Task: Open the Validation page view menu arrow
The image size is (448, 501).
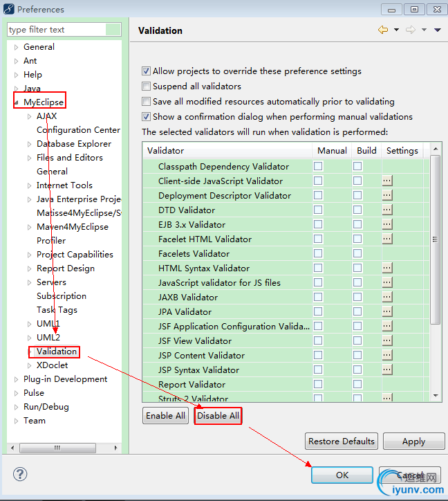Action: (x=438, y=30)
